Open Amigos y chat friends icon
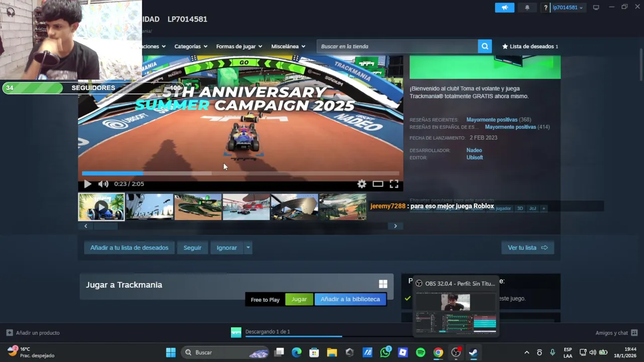 coord(634,333)
